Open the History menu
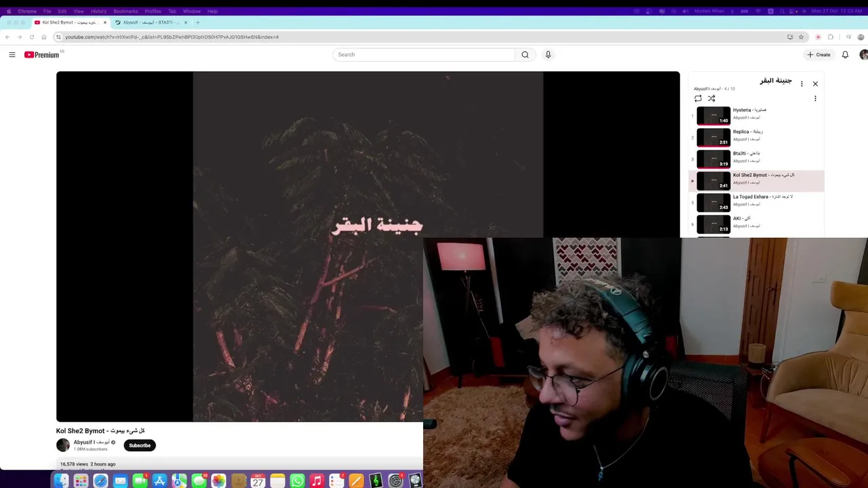This screenshot has height=488, width=868. click(x=98, y=11)
